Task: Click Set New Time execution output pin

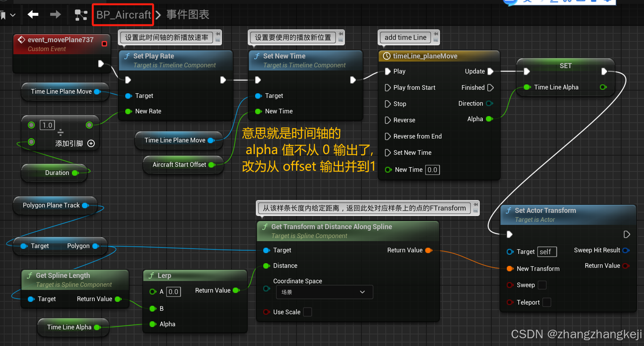Action: click(x=353, y=80)
